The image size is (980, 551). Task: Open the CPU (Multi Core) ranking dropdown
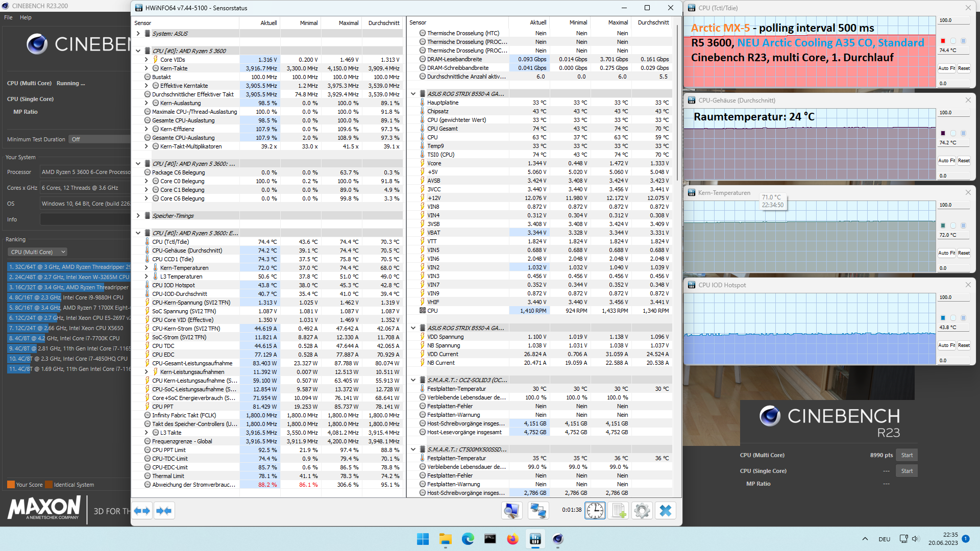(38, 252)
